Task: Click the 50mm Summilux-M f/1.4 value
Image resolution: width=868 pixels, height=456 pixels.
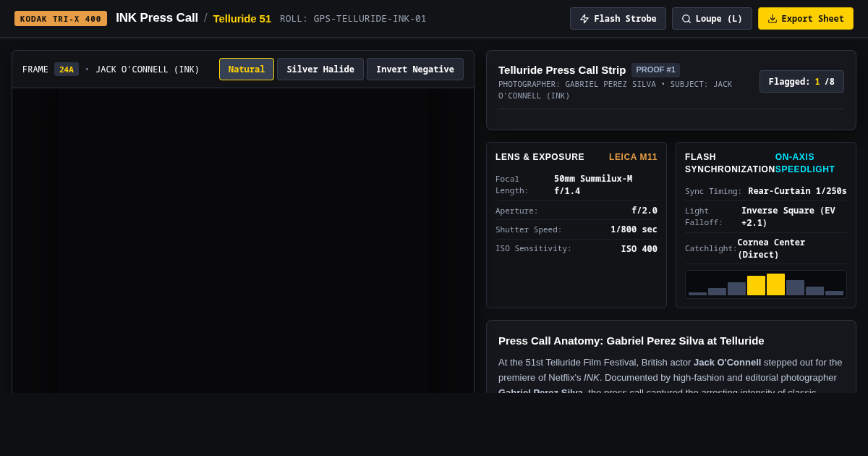Action: [593, 185]
